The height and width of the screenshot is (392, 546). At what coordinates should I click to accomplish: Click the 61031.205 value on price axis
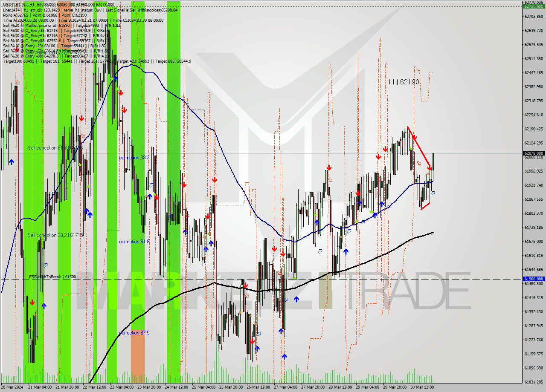pyautogui.click(x=534, y=382)
